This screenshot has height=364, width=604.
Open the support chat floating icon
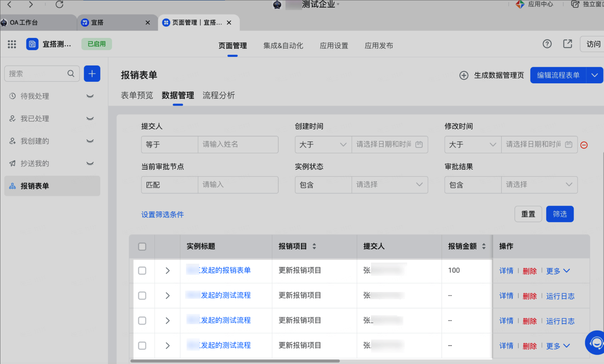tap(595, 343)
